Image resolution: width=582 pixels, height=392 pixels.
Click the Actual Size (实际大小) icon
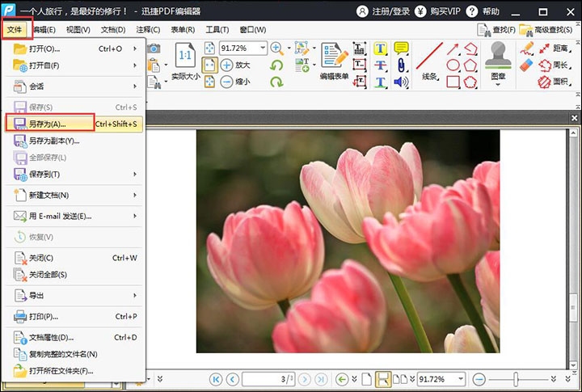184,58
